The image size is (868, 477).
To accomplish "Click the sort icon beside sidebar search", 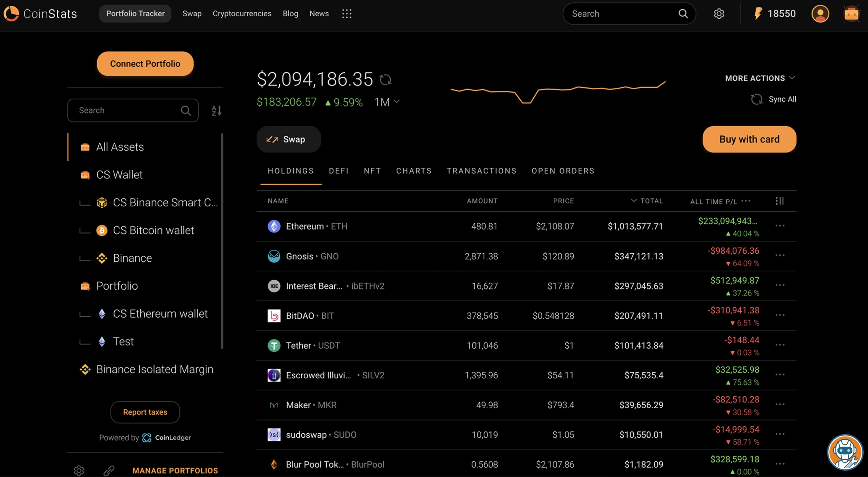I will 216,111.
